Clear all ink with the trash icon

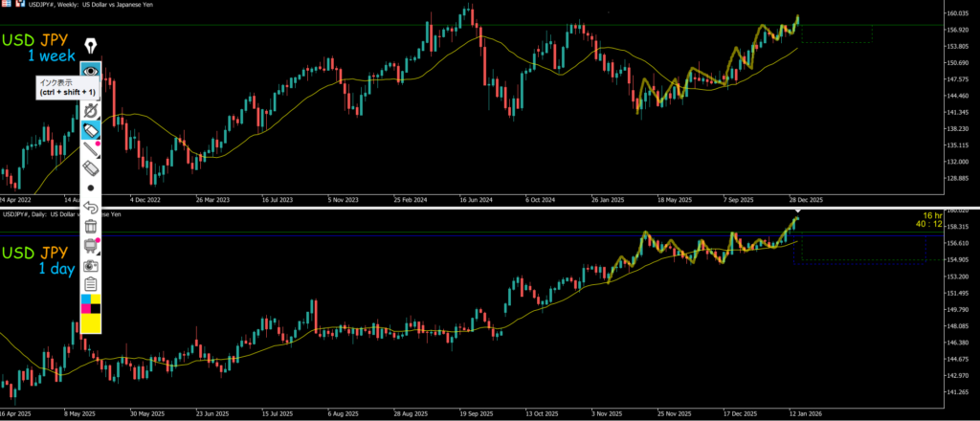point(91,227)
